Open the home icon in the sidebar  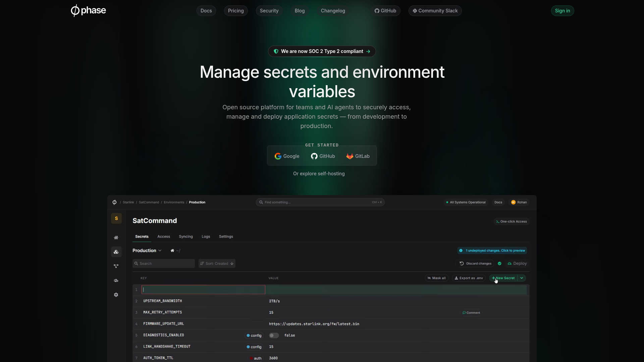click(116, 238)
